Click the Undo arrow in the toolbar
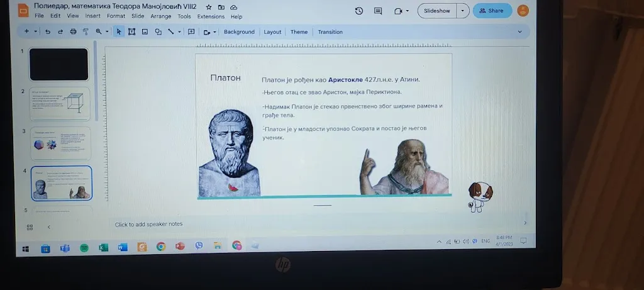The image size is (644, 290). (x=48, y=31)
